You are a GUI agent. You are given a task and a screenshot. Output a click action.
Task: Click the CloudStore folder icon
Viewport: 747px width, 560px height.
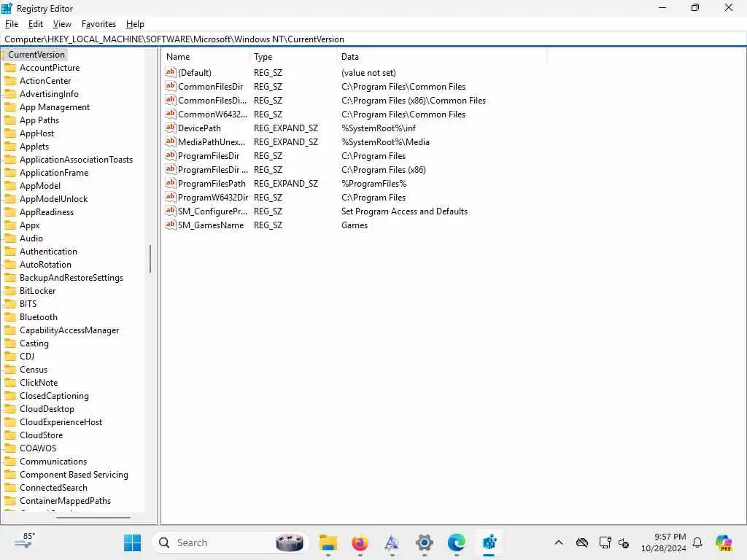coord(10,435)
